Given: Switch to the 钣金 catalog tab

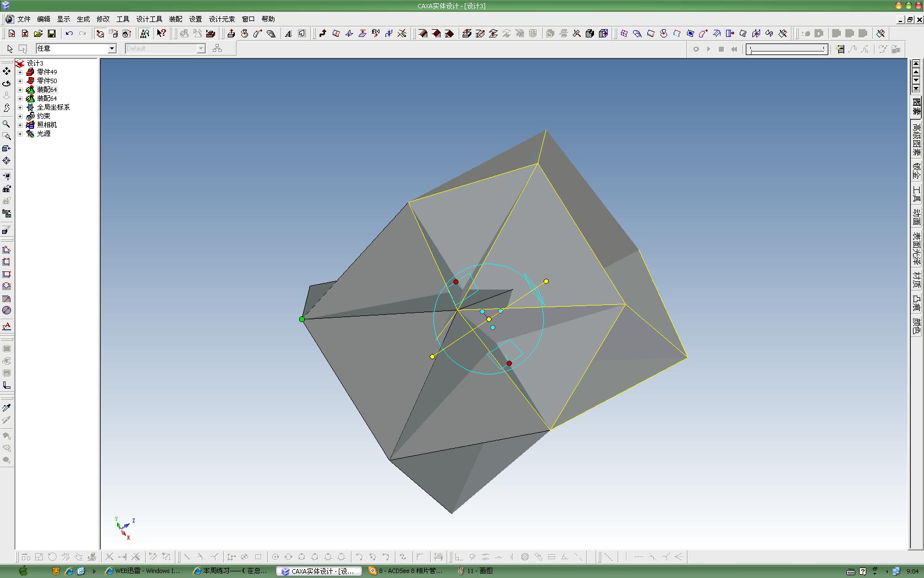Looking at the screenshot, I should 916,171.
